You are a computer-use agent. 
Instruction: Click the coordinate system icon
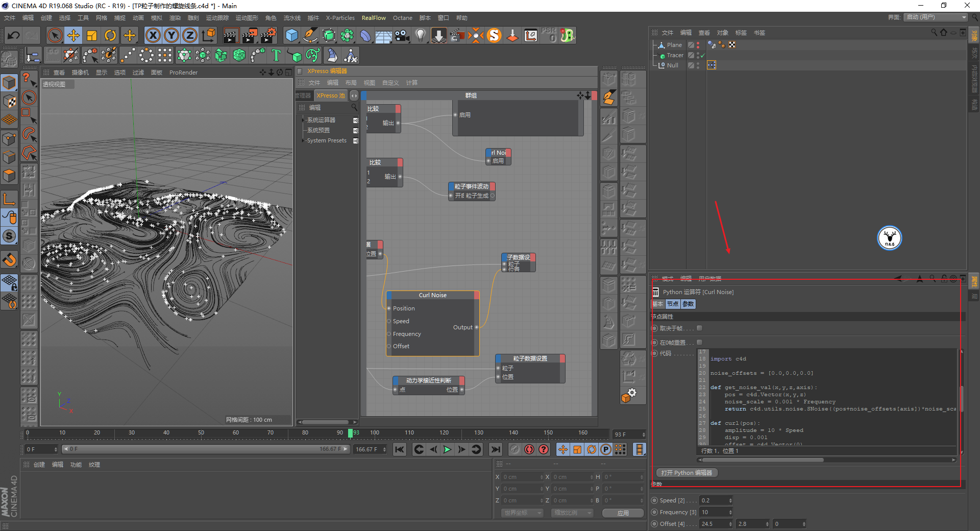(209, 35)
